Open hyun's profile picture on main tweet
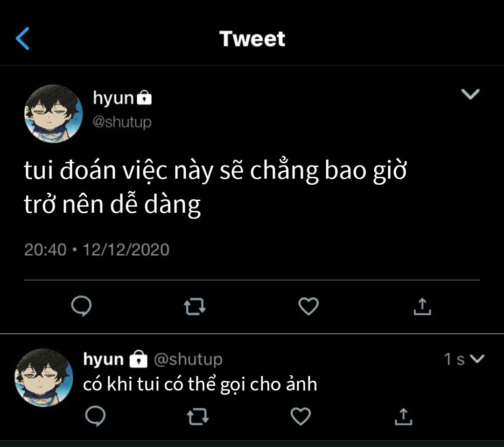Screen dimensions: 504x447 click(53, 113)
